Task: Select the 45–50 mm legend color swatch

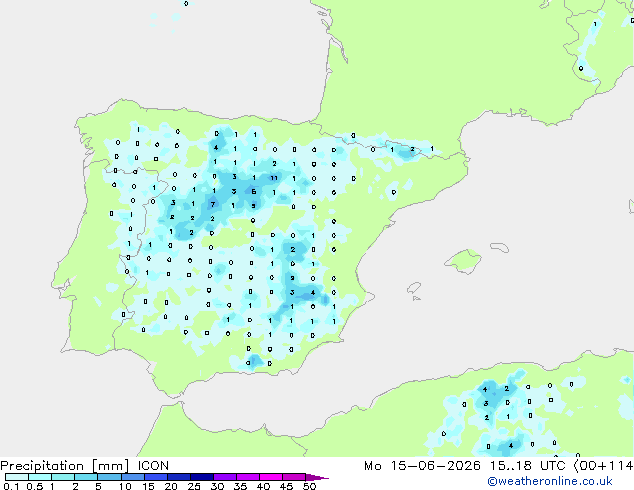Action: tap(293, 477)
